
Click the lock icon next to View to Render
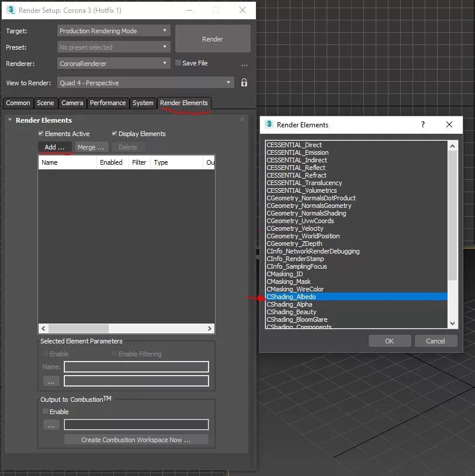point(244,82)
